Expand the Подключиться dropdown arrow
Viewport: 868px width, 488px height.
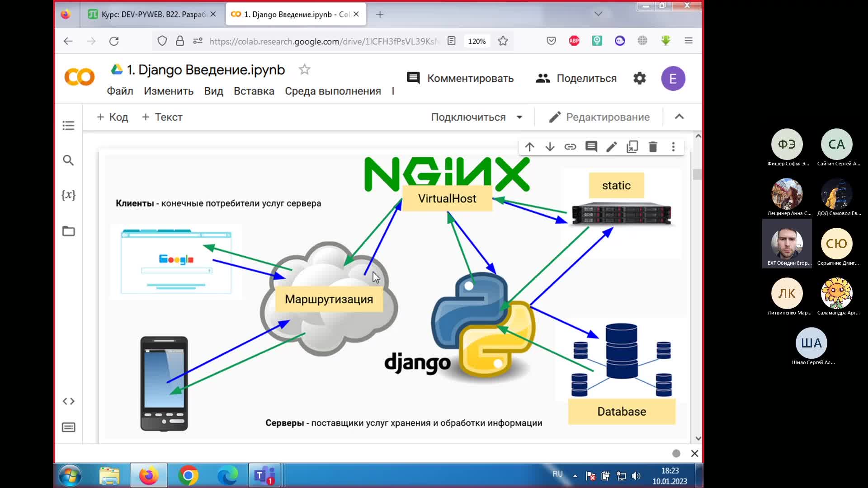[519, 117]
